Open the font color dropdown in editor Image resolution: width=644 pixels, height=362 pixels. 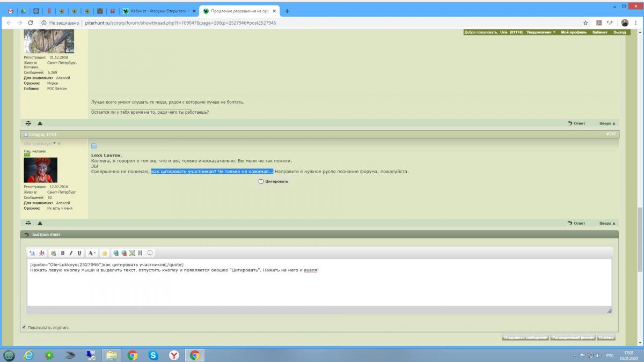[x=92, y=253]
